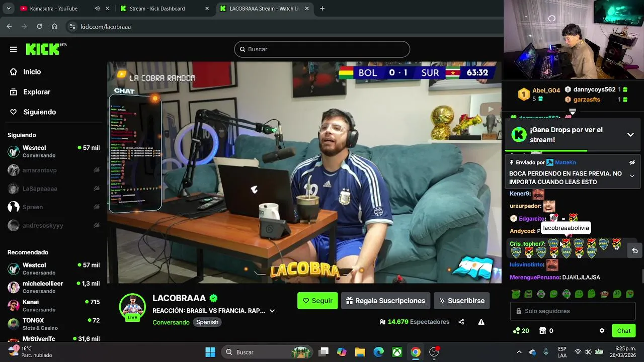Click MatteKn username in pinned message
This screenshot has height=362, width=644.
566,163
